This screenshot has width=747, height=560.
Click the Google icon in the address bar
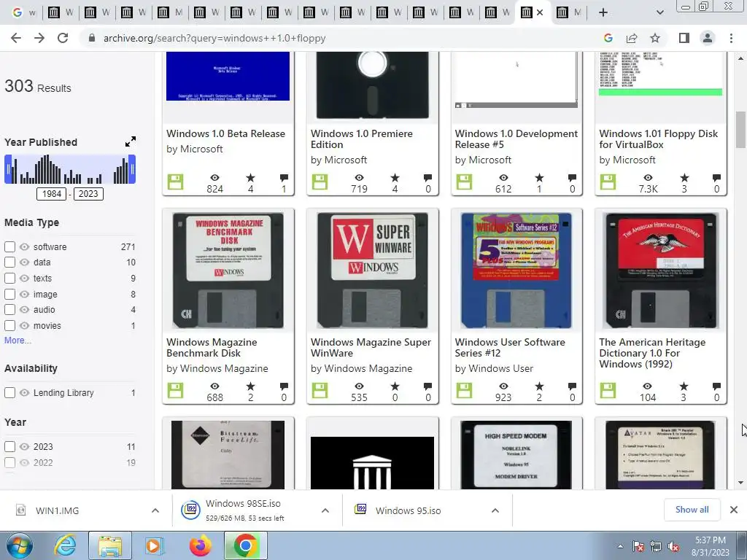(608, 38)
